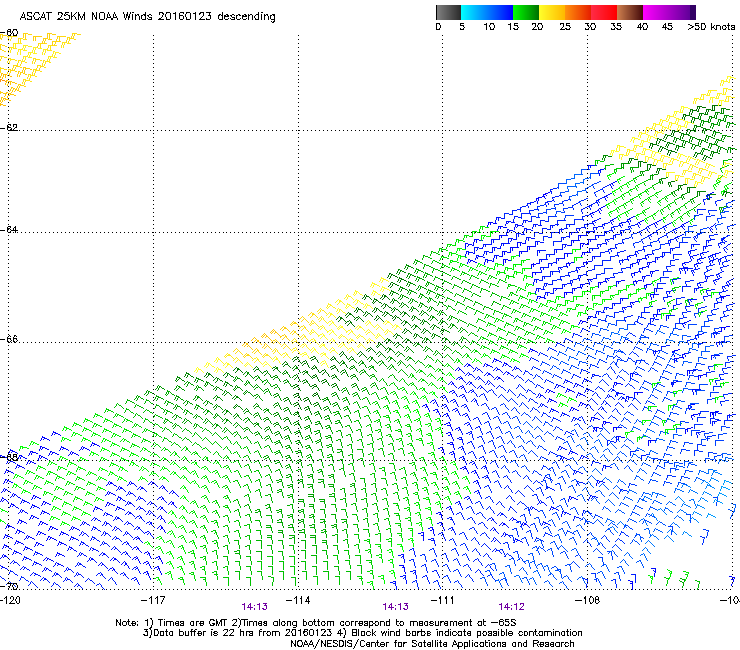Click the note 'Black wind barbs indicate possible contamination'
This screenshot has width=740, height=650.
point(467,633)
